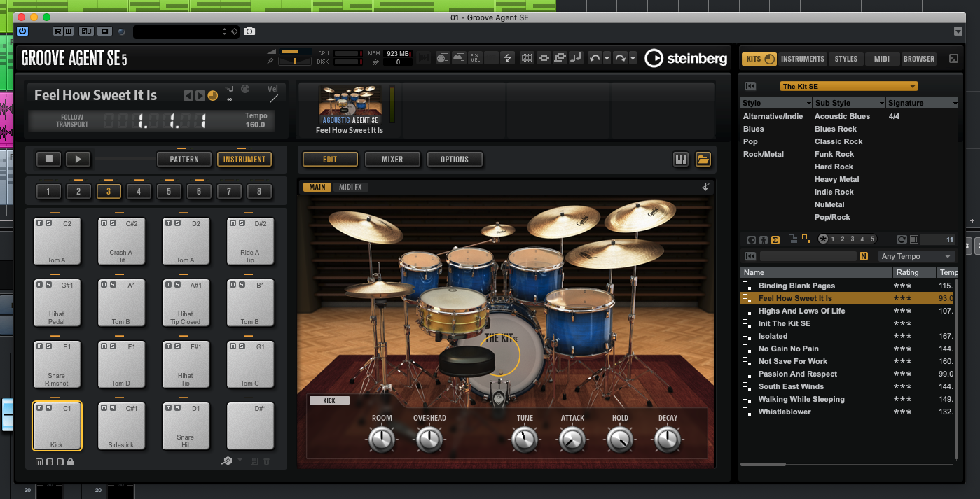Open the Mixer page
Image resolution: width=980 pixels, height=499 pixels.
(x=392, y=160)
